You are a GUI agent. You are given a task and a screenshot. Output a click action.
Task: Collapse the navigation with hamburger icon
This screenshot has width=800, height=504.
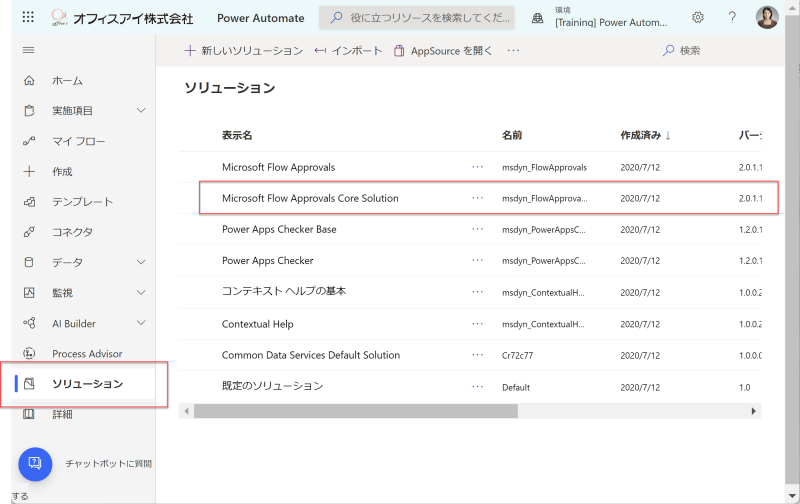click(x=29, y=50)
